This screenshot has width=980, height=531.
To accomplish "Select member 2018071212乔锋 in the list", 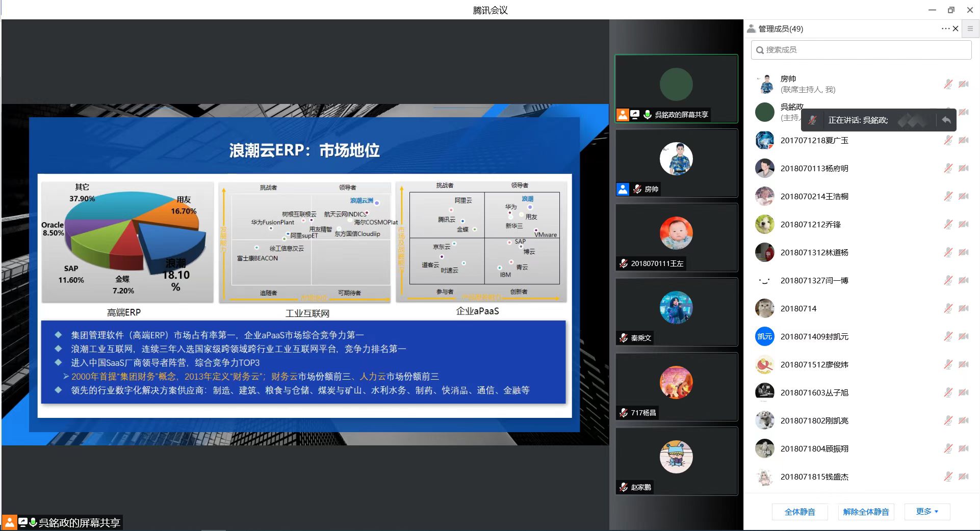I will pos(810,224).
